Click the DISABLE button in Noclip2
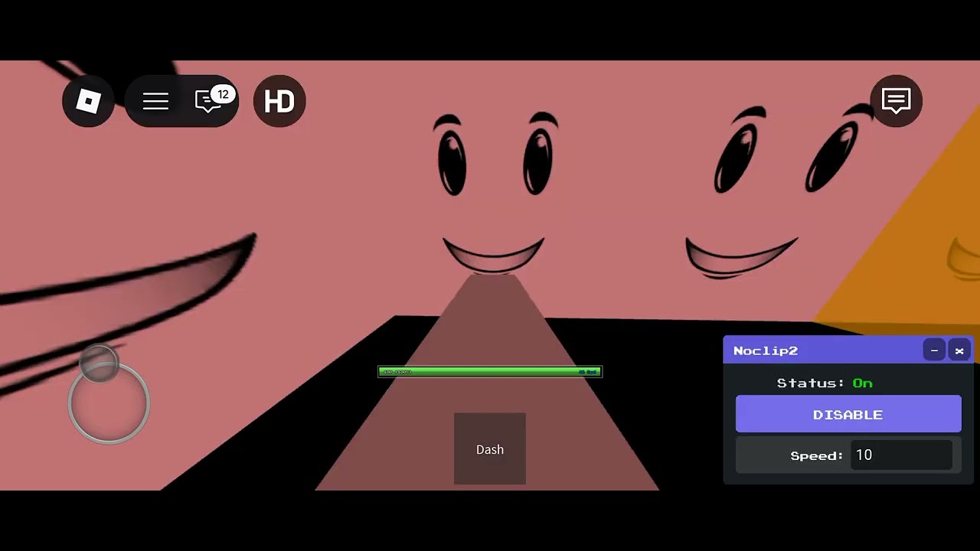This screenshot has height=551, width=980. [x=848, y=414]
